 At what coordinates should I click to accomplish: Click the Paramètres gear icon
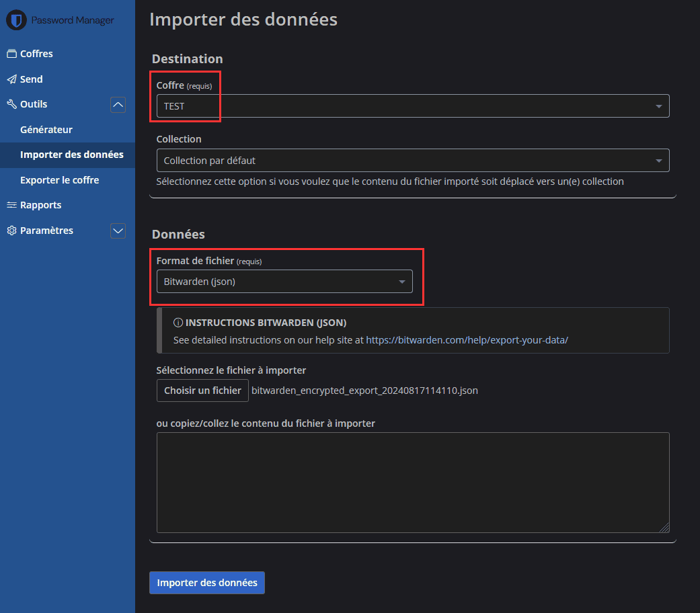click(x=11, y=231)
